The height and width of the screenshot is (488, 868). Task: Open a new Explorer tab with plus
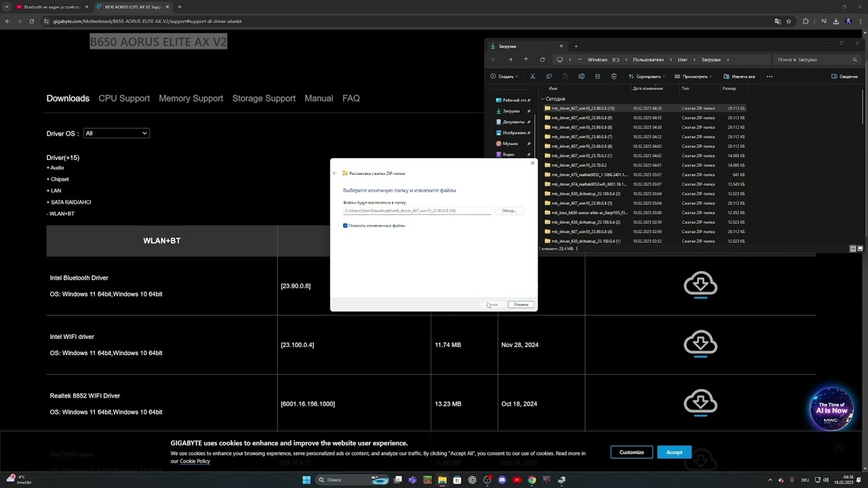576,46
